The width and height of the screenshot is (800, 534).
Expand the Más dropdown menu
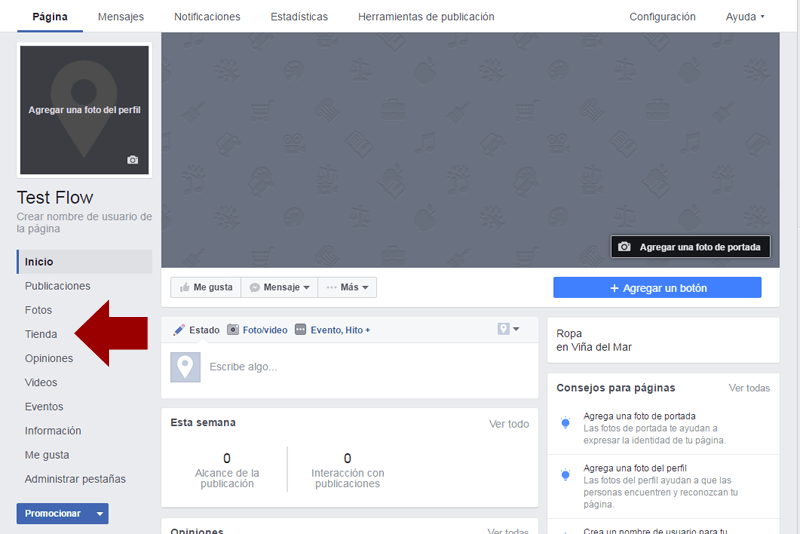pyautogui.click(x=365, y=288)
